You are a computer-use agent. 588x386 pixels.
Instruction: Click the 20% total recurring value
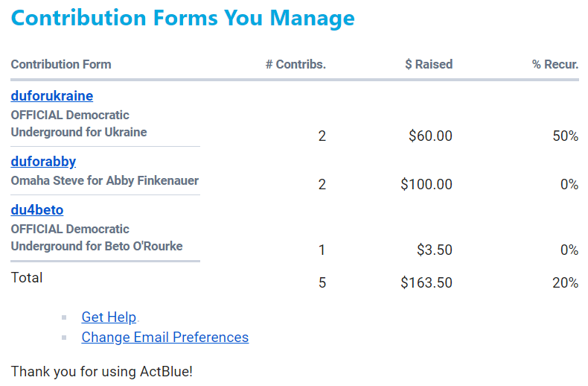(565, 283)
